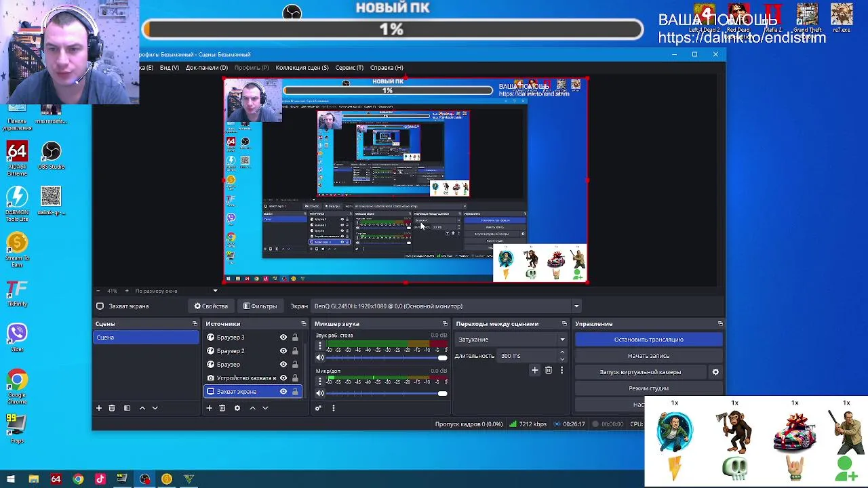Move source up arrow in Sources panel
868x488 pixels.
pos(252,408)
